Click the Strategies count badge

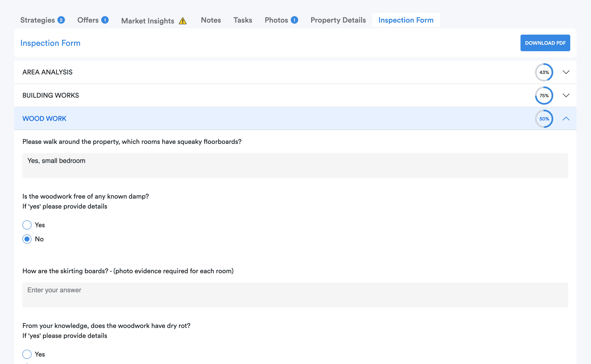point(61,20)
